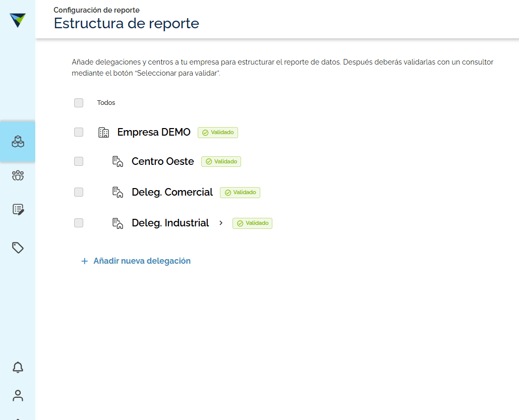Select the Deleg. Comercial row name
This screenshot has width=519, height=420.
(172, 192)
